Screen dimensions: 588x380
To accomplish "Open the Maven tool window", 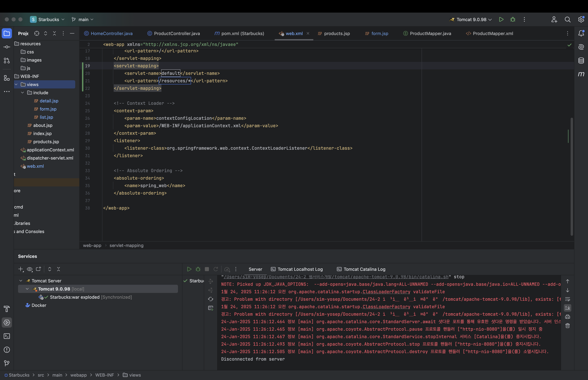I will pyautogui.click(x=581, y=74).
